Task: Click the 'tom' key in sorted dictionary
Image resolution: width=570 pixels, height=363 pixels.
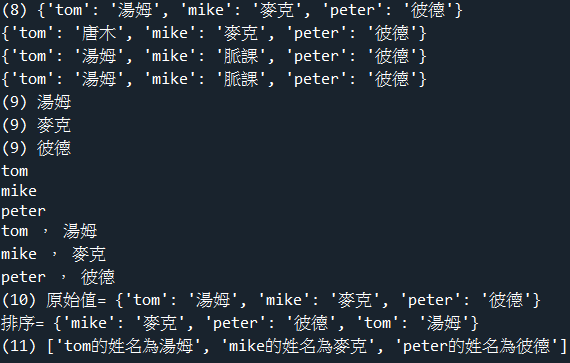Action: point(378,323)
